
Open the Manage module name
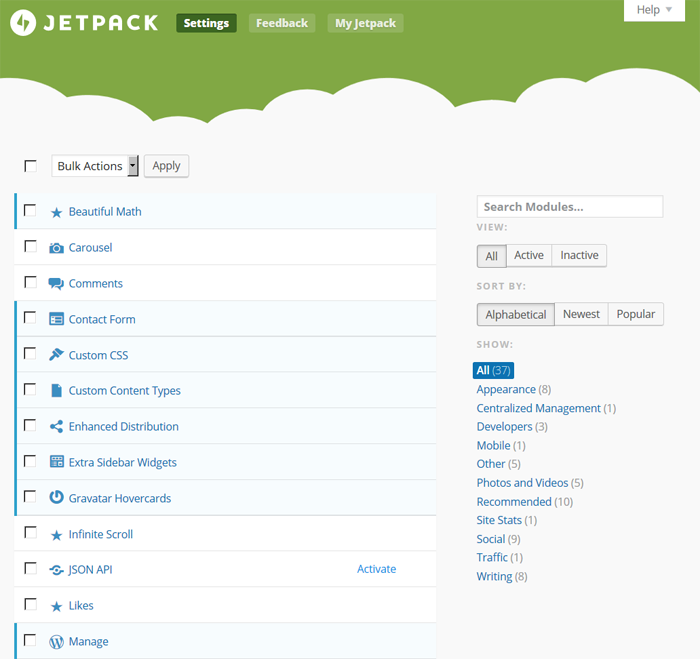coord(88,642)
